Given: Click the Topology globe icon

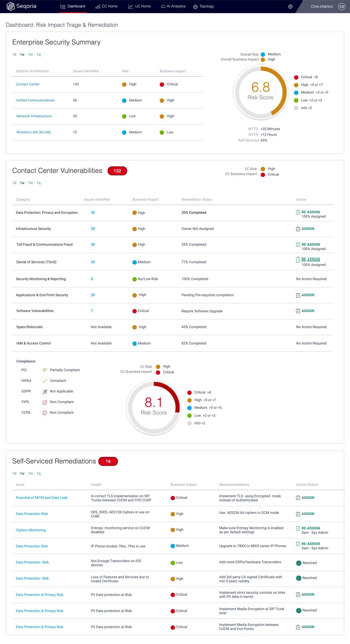Looking at the screenshot, I should (x=195, y=7).
